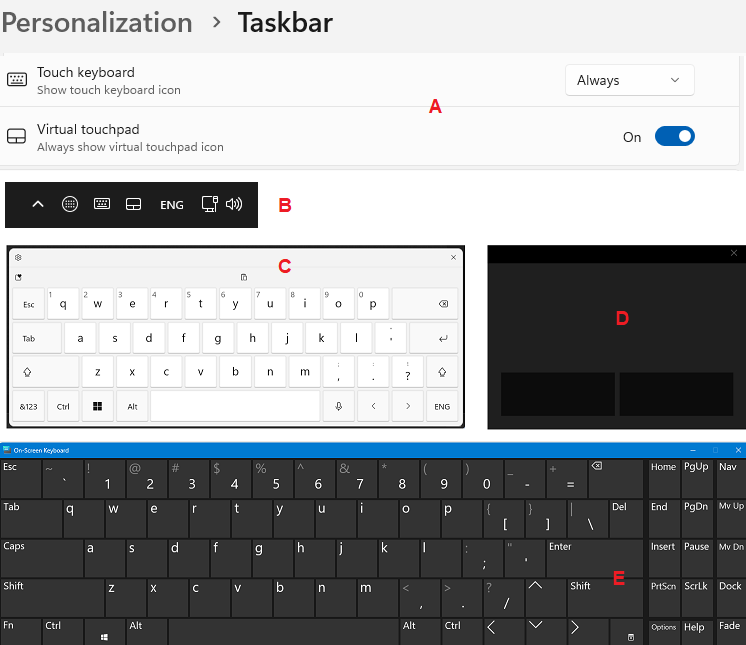Open the Touch keyboard Always dropdown
This screenshot has width=746, height=645.
coord(629,80)
